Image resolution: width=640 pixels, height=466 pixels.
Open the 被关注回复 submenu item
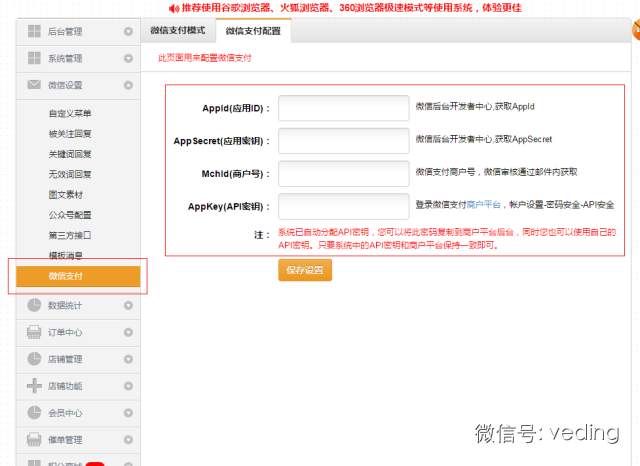70,134
